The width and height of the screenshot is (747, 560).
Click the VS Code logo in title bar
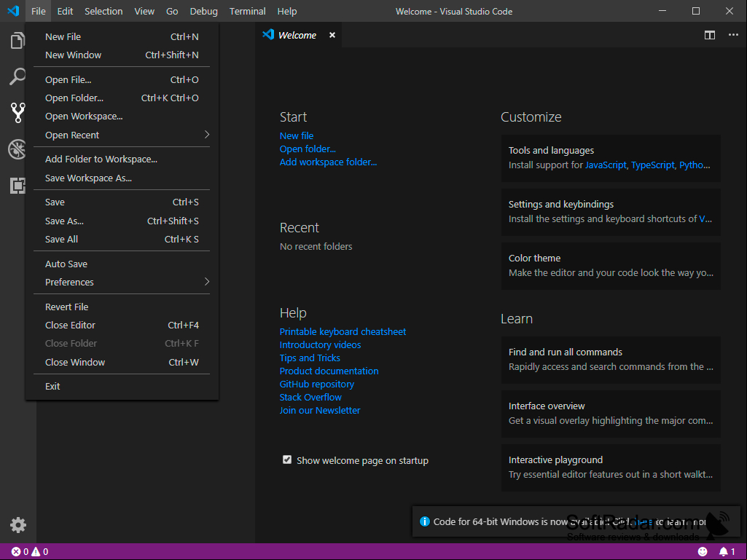tap(13, 11)
